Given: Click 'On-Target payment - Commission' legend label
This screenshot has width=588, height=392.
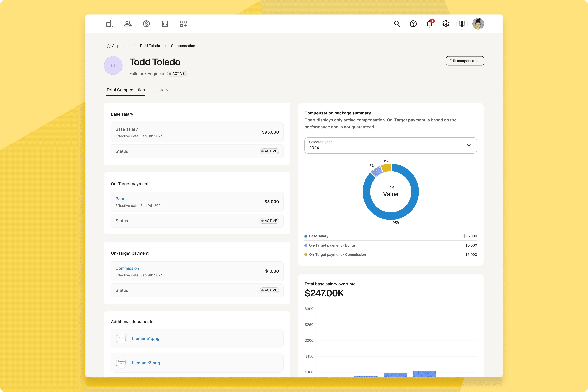Looking at the screenshot, I should [x=337, y=255].
